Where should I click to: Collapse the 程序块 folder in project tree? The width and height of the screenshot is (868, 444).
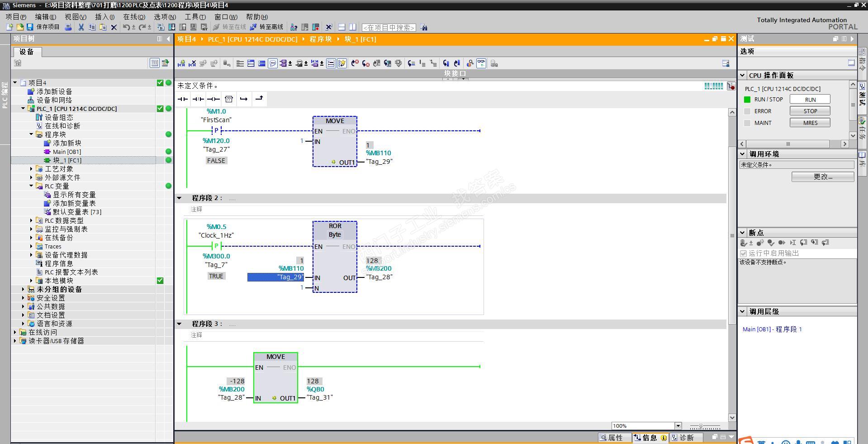click(31, 134)
